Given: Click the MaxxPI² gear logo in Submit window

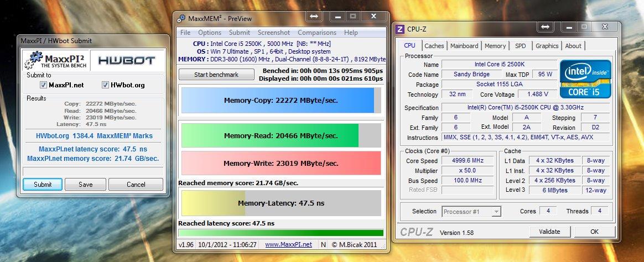Looking at the screenshot, I should click(55, 60).
